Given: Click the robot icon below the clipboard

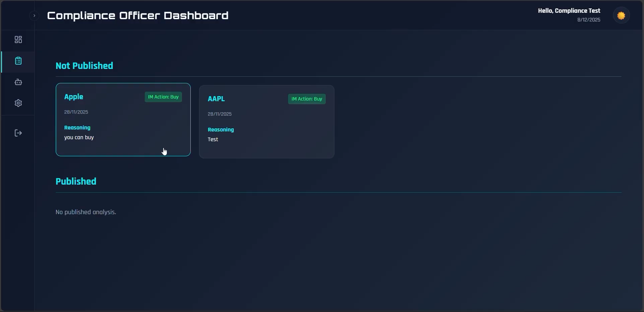Looking at the screenshot, I should point(18,82).
